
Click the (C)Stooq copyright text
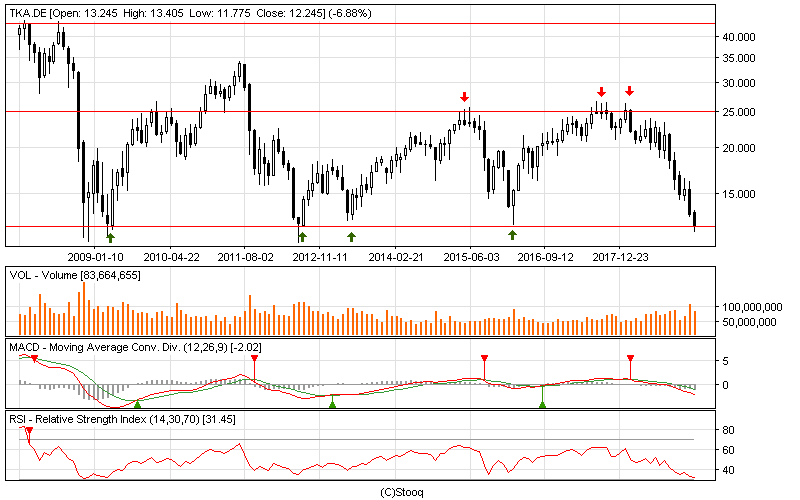coord(402,492)
